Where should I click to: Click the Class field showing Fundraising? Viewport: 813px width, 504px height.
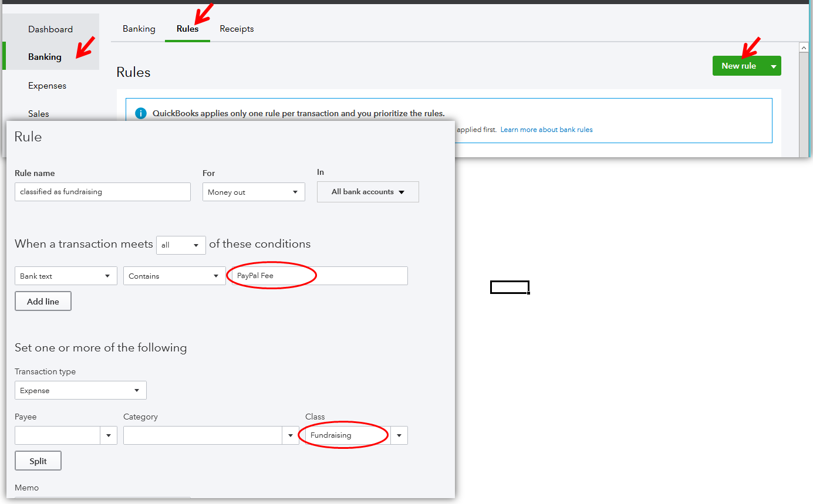(x=348, y=435)
